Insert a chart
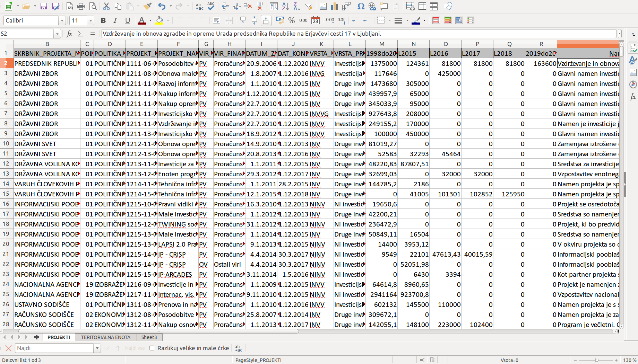The width and height of the screenshot is (638, 364). click(x=335, y=6)
